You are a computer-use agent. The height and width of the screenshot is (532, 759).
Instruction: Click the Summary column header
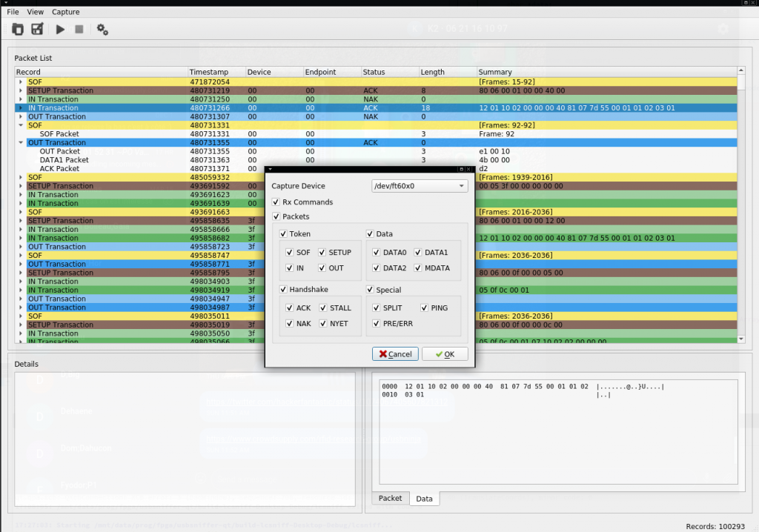[607, 72]
